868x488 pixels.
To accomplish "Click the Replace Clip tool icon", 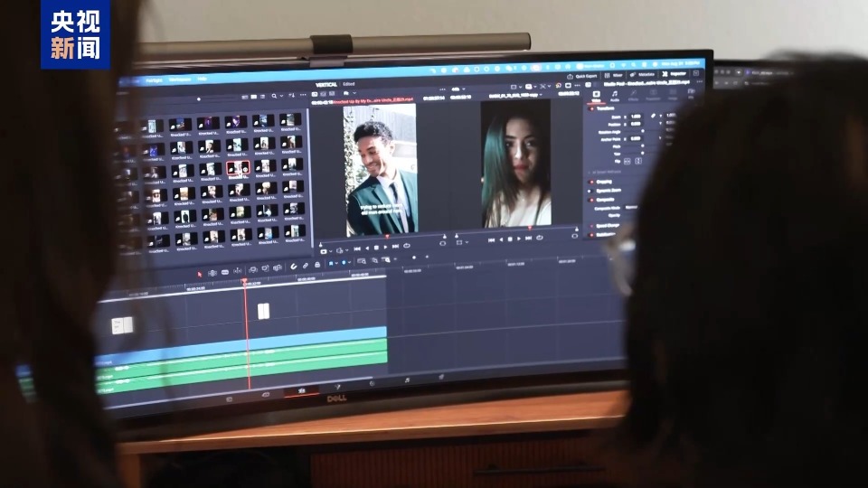I will point(278,267).
